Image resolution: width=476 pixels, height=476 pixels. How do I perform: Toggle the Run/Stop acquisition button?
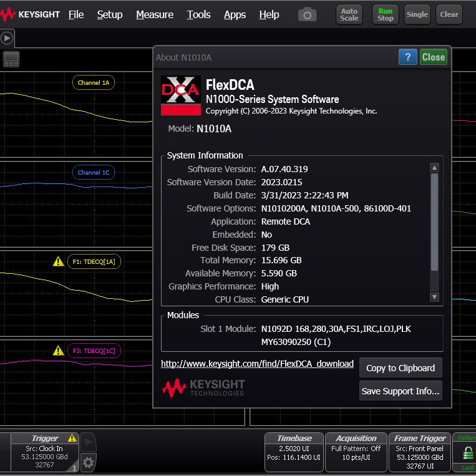tap(385, 14)
